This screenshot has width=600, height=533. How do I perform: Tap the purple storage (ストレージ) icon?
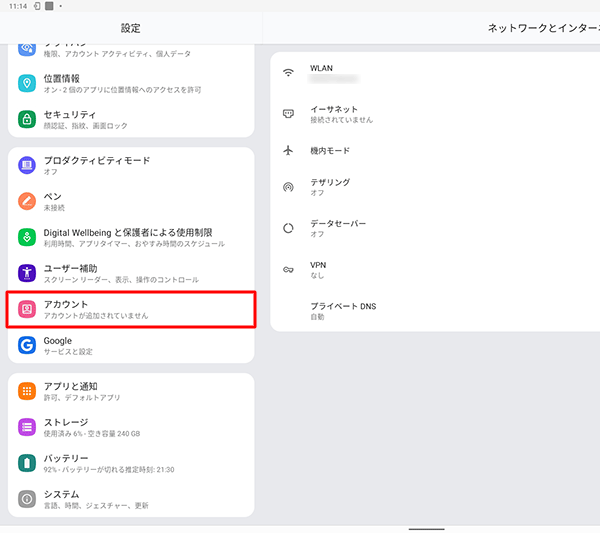pyautogui.click(x=27, y=427)
